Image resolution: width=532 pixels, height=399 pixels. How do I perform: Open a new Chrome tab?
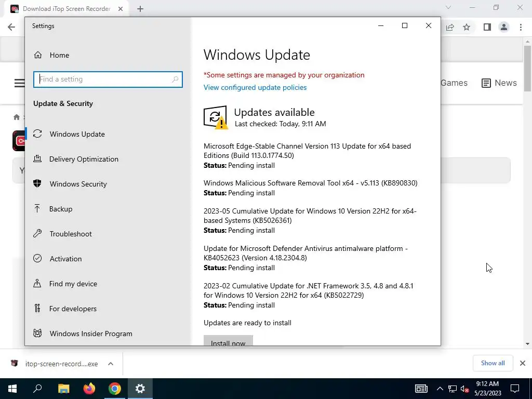click(140, 9)
